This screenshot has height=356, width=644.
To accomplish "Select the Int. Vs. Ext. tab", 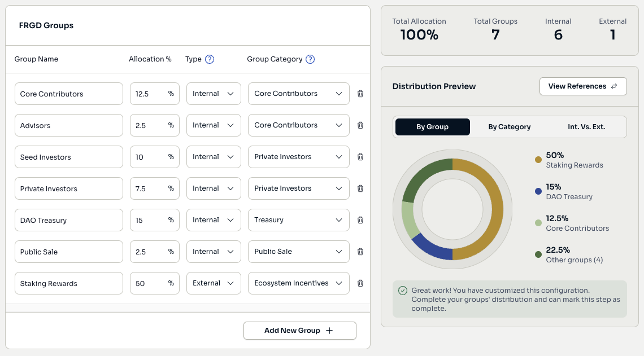I will click(586, 127).
